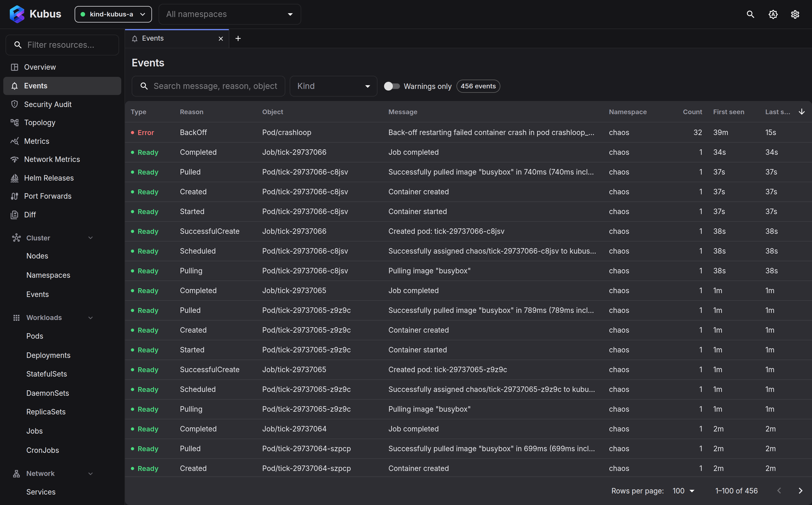This screenshot has width=812, height=505.
Task: Go to next page of events
Action: point(800,491)
